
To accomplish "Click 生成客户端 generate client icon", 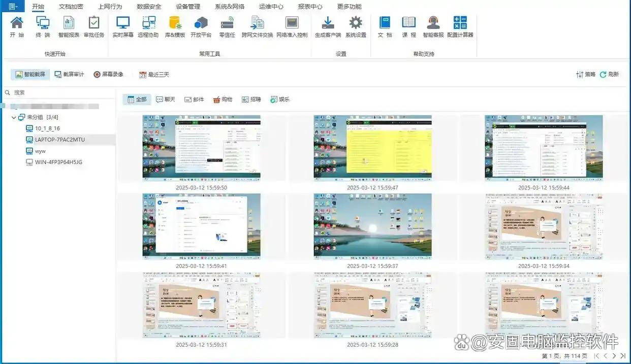I will pyautogui.click(x=328, y=27).
